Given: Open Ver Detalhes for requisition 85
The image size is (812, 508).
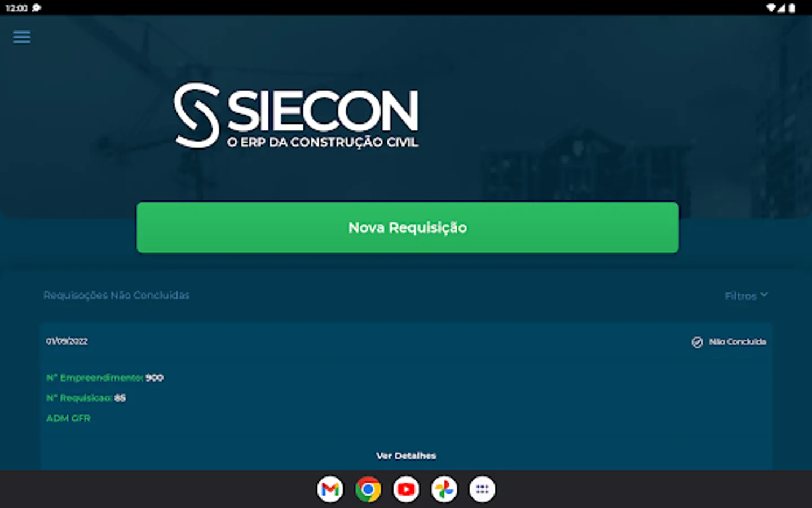Looking at the screenshot, I should [406, 456].
